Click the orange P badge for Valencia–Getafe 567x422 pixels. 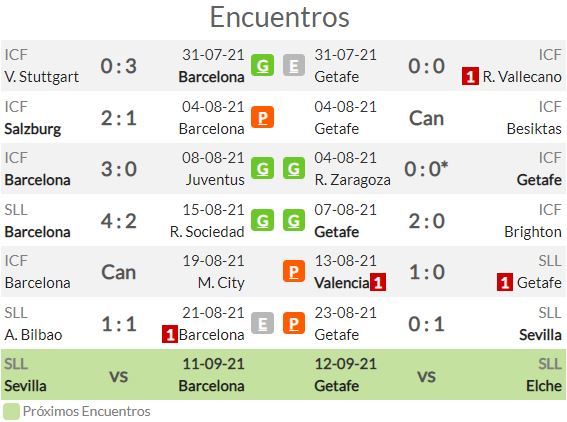(x=294, y=271)
